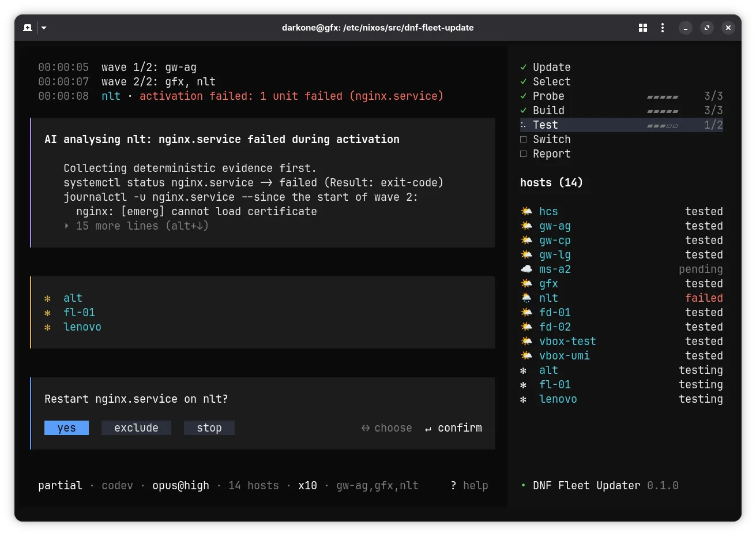This screenshot has height=536, width=756.
Task: Open the three-dot terminal menu
Action: (x=663, y=28)
